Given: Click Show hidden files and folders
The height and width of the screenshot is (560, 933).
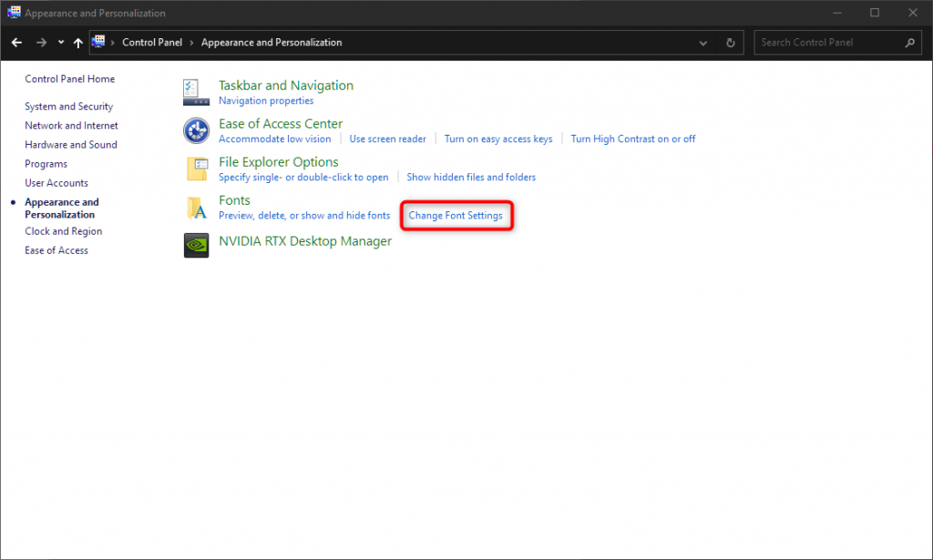Looking at the screenshot, I should point(471,178).
